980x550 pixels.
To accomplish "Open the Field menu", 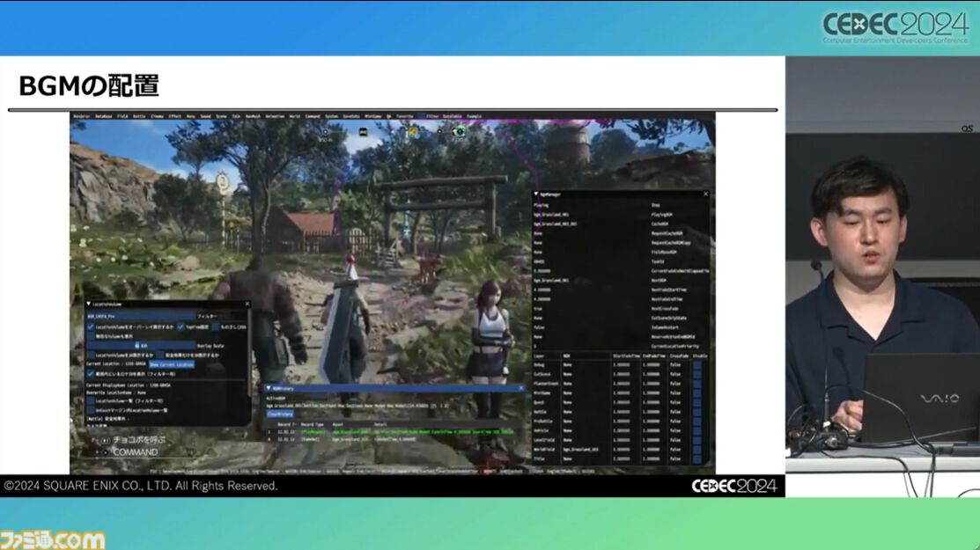I will pos(122,116).
